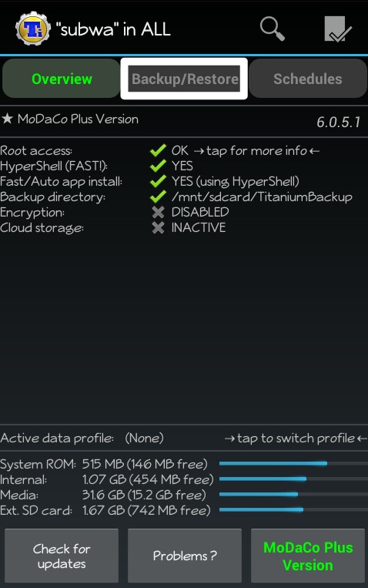368x588 pixels.
Task: Tap the Root access green checkmark
Action: tap(158, 150)
